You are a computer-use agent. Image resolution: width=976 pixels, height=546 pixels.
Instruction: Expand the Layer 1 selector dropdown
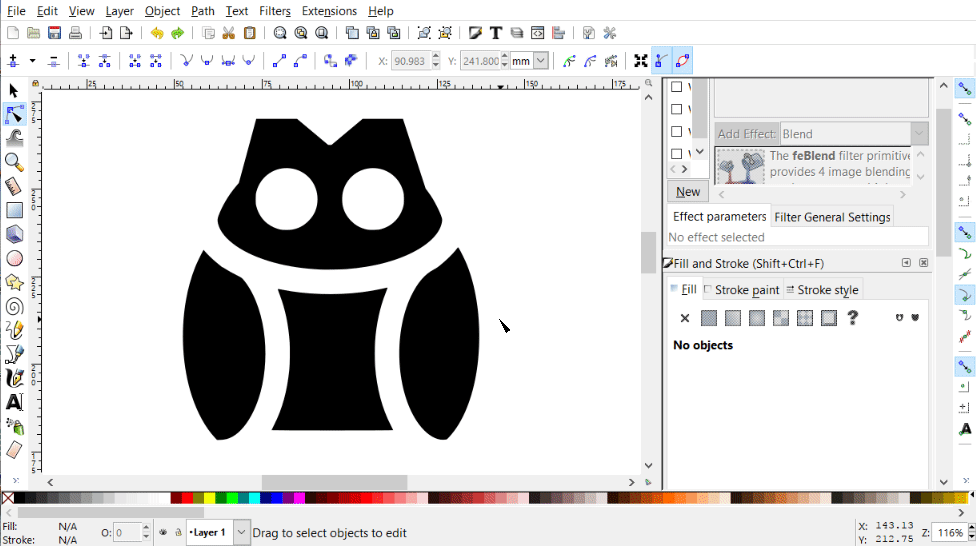pos(241,533)
